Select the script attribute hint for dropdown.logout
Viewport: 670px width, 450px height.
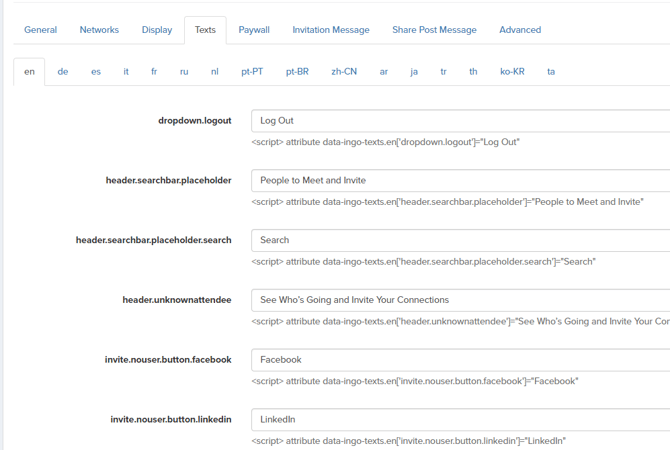[385, 142]
